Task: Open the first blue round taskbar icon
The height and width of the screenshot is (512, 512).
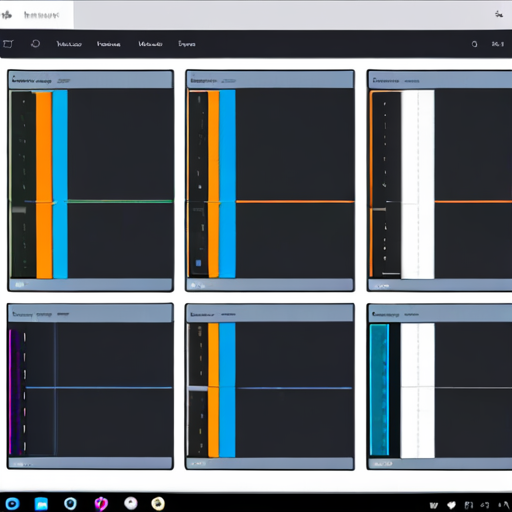Action: [12, 504]
